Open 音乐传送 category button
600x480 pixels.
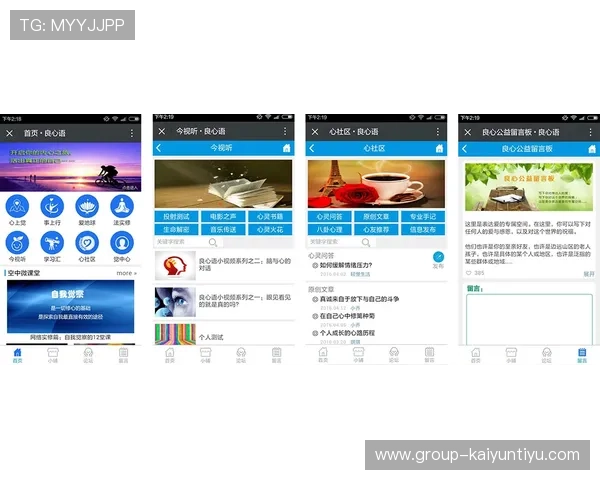pos(223,229)
